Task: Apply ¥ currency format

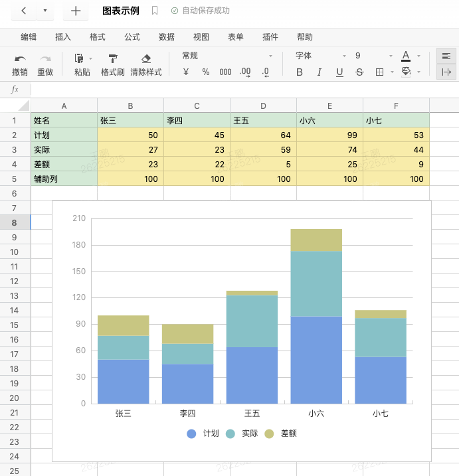Action: (x=186, y=72)
